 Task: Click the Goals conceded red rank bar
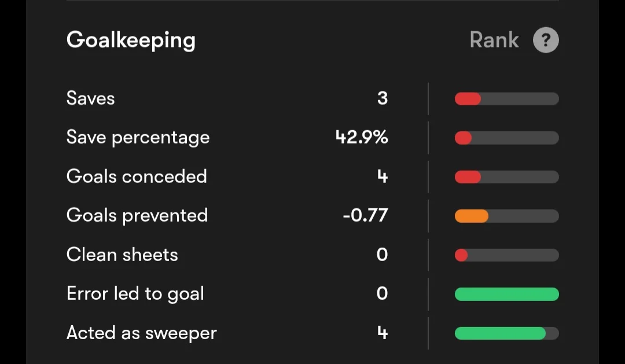(506, 177)
